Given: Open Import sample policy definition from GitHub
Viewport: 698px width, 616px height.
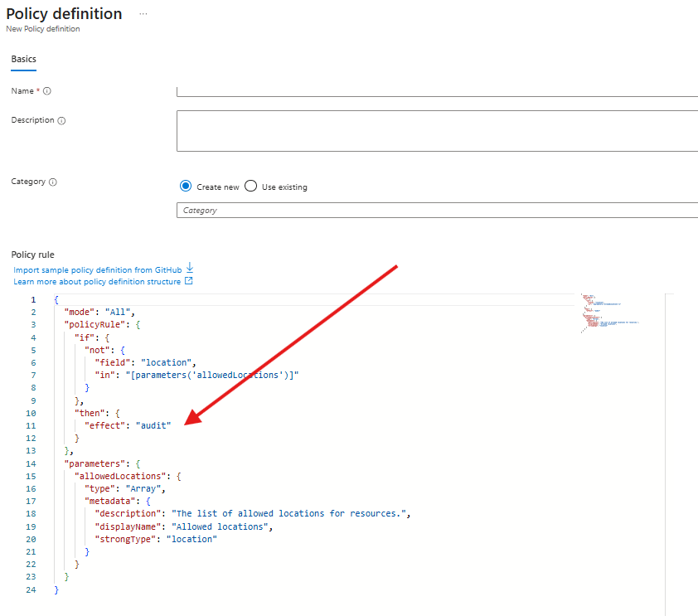Looking at the screenshot, I should click(98, 270).
